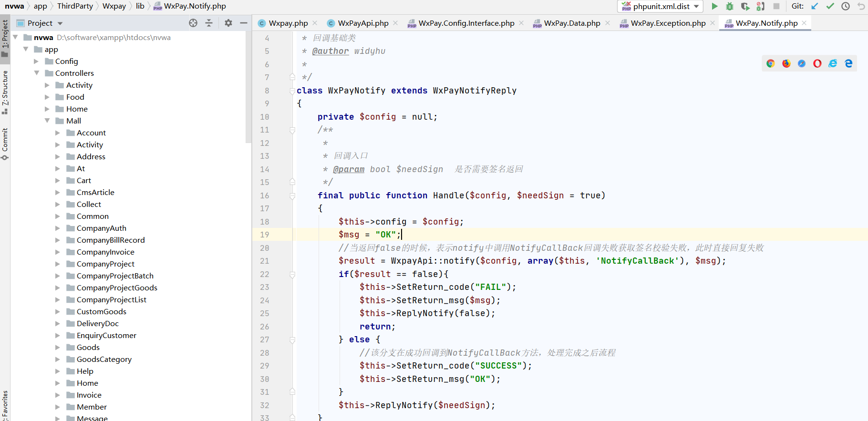Open the Structure tool window
Screen dimensions: 868x421
(x=5, y=92)
